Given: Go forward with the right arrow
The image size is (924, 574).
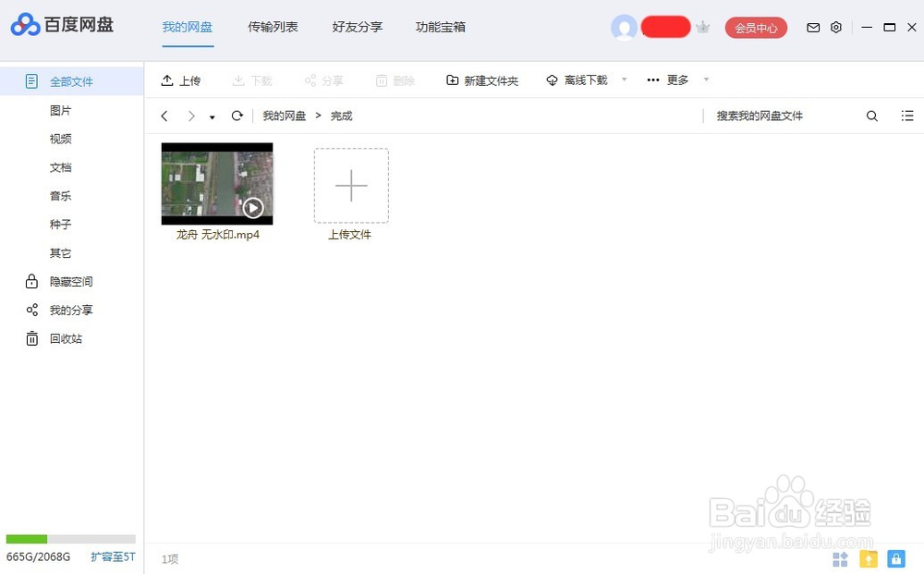Looking at the screenshot, I should [191, 116].
